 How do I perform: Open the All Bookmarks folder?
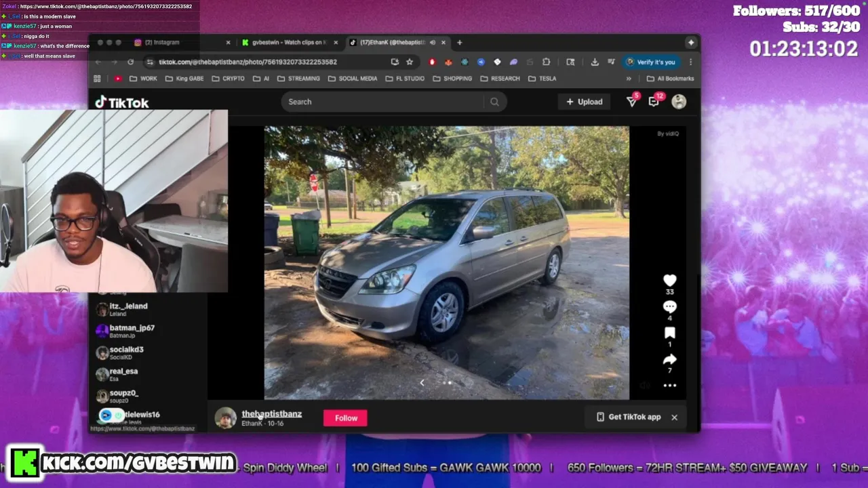click(670, 79)
